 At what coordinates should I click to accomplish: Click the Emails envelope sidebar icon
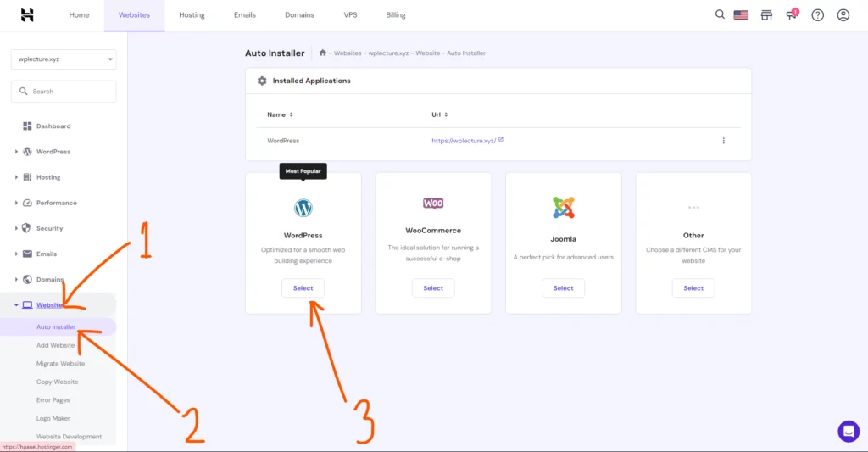click(x=27, y=254)
